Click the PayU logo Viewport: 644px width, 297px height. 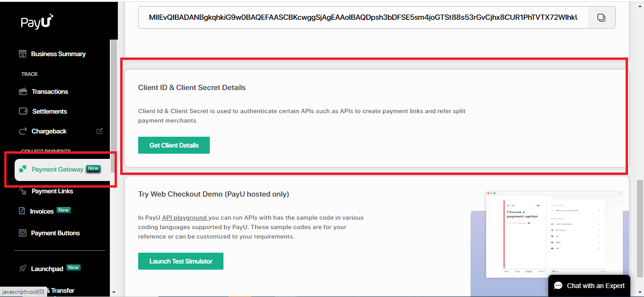[x=37, y=22]
